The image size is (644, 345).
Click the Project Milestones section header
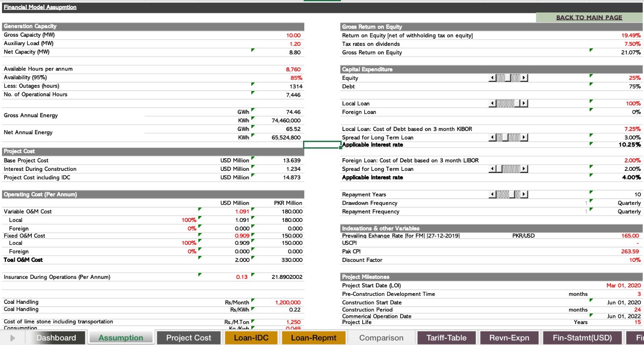click(491, 277)
